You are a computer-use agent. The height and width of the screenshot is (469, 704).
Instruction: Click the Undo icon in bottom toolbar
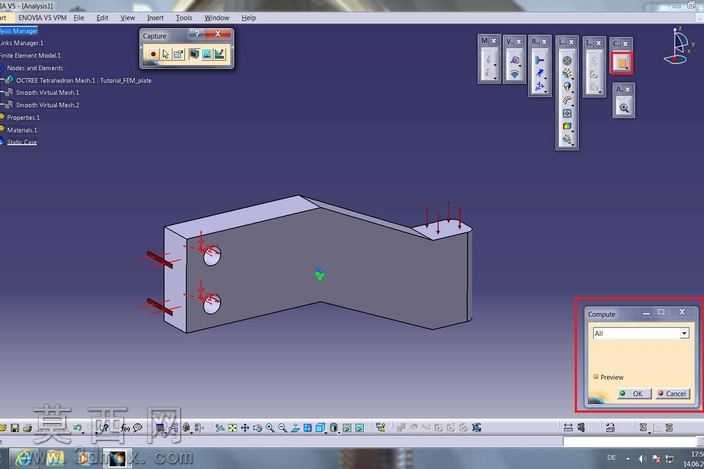(x=77, y=428)
